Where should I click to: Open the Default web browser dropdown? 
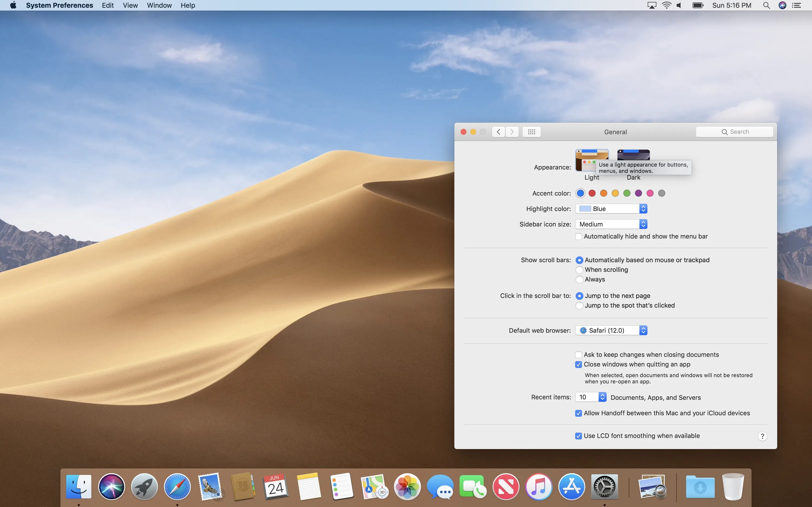pos(611,330)
